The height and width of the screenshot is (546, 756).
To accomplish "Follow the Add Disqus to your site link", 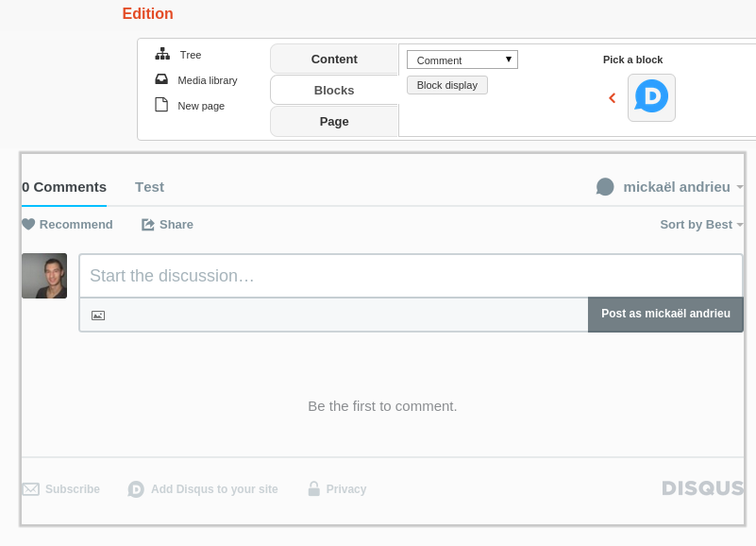I will [x=214, y=489].
